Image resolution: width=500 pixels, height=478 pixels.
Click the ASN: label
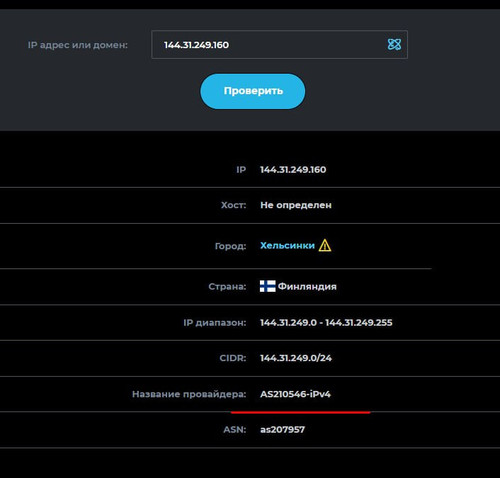coord(235,429)
